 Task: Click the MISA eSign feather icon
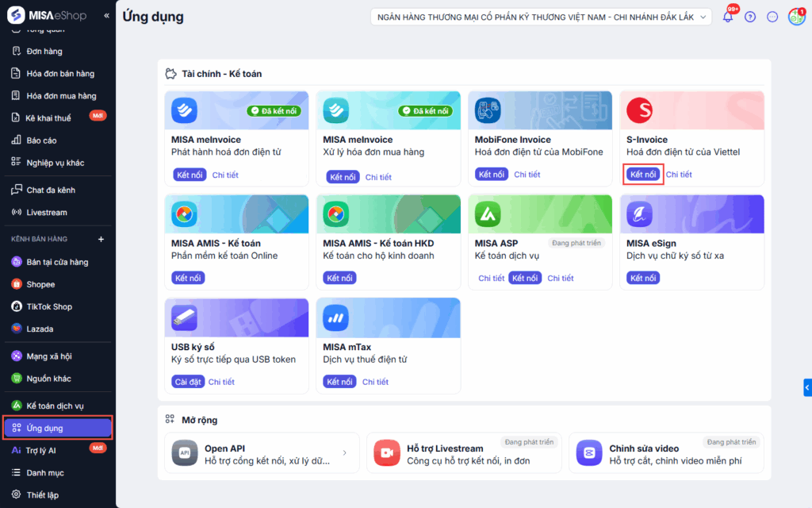(x=640, y=214)
